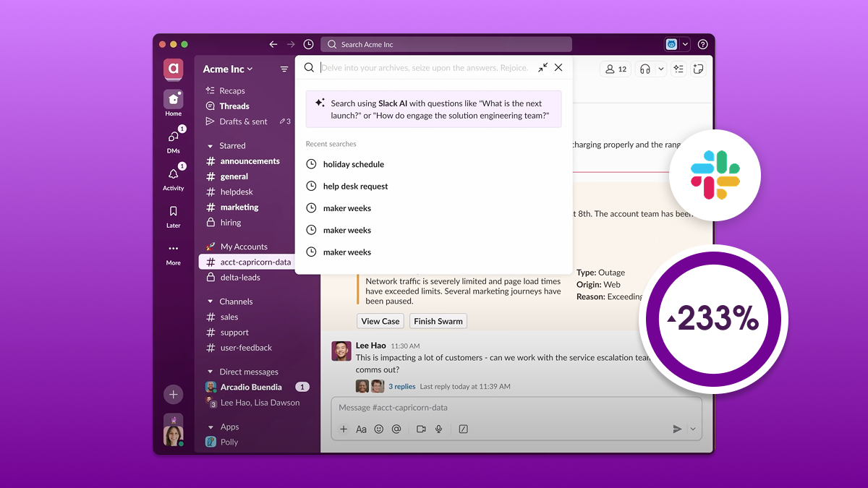Open the Huddle headphones icon
Viewport: 868px width, 488px height.
click(645, 69)
